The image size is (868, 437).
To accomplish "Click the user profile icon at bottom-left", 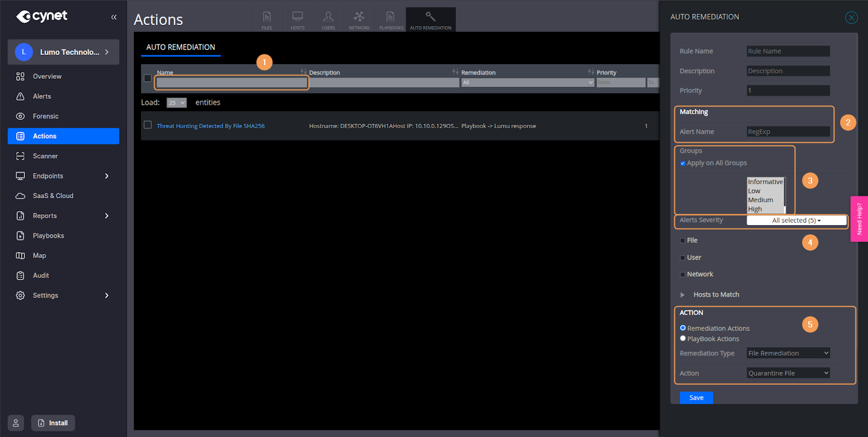I will coord(16,423).
